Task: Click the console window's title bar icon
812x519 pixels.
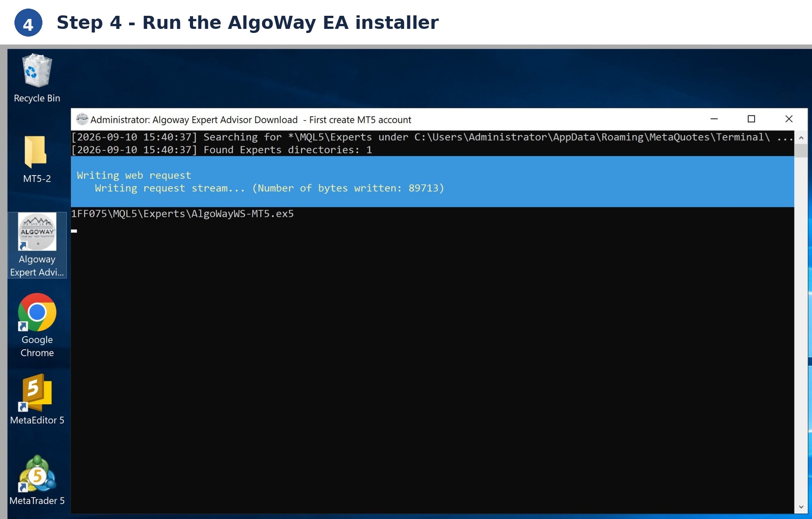Action: coord(82,119)
